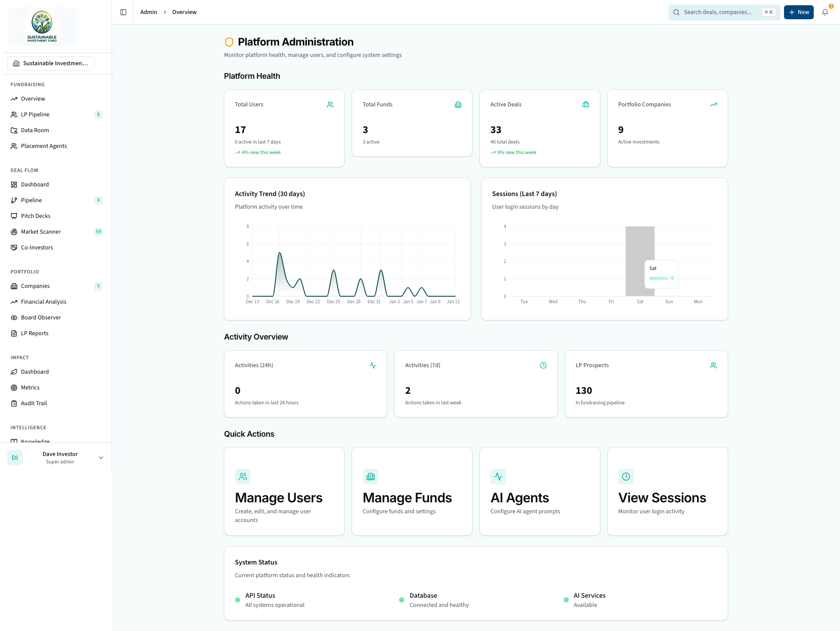Open the Sustainable Investment fund selector
840x631 pixels.
(x=51, y=63)
